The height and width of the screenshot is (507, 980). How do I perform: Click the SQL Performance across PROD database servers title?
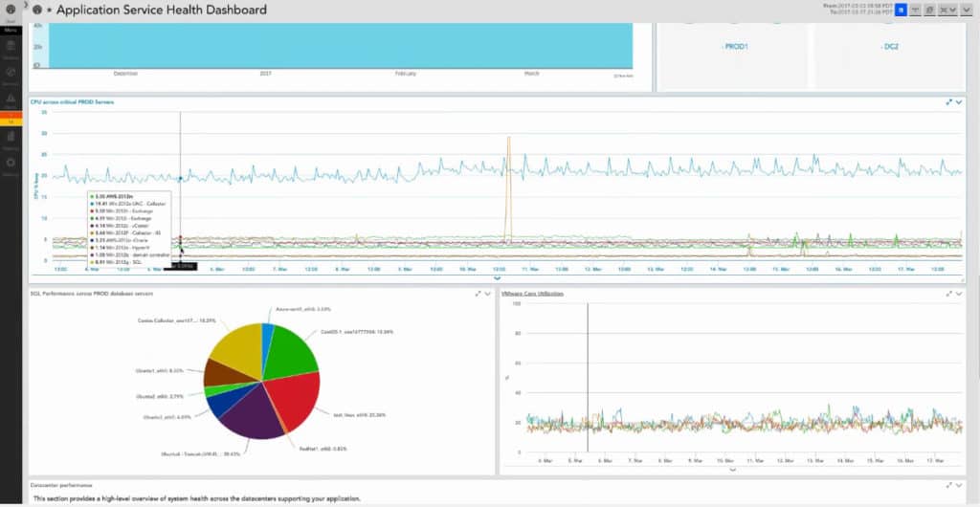point(92,293)
